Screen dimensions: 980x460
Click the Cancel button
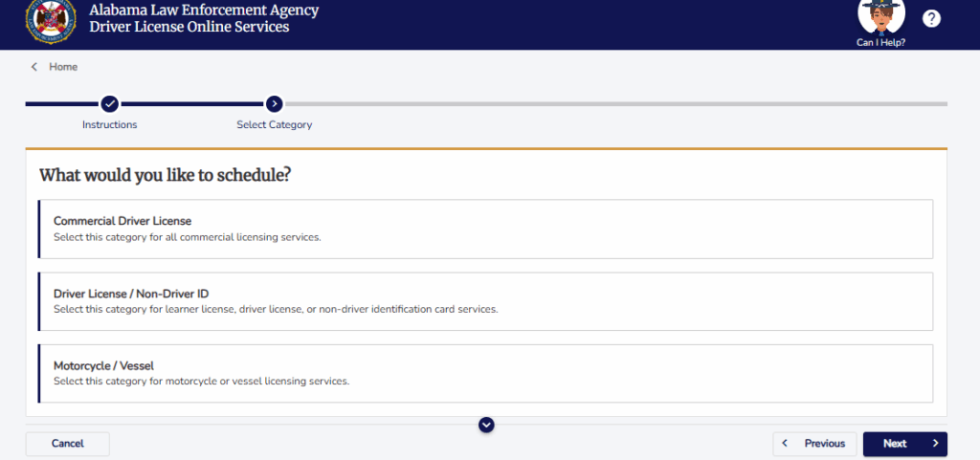pos(68,444)
